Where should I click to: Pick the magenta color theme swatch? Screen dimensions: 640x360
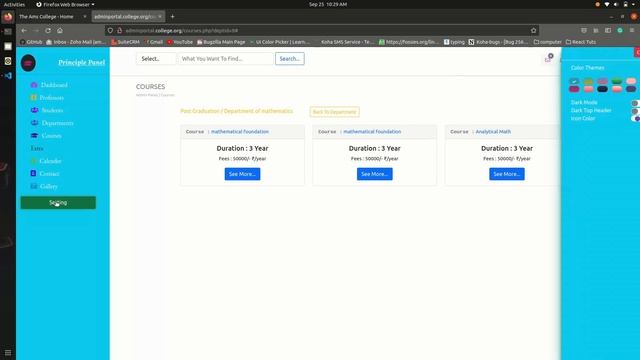coord(574,89)
